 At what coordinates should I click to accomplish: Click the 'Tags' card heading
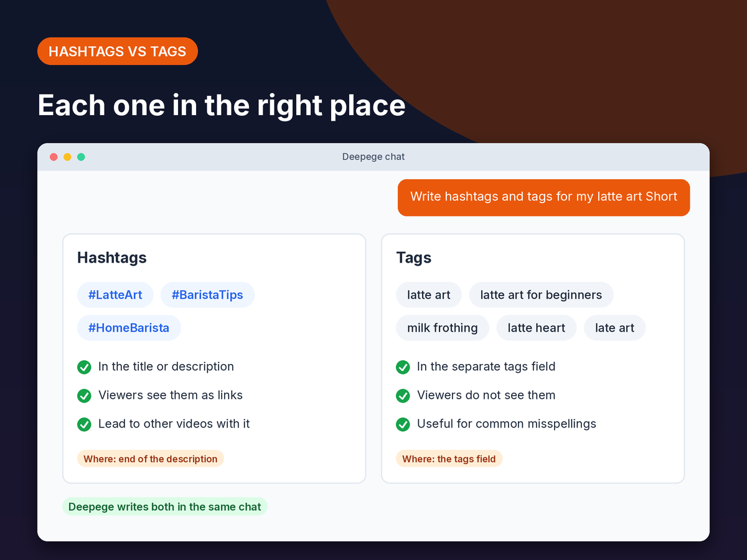coord(414,258)
